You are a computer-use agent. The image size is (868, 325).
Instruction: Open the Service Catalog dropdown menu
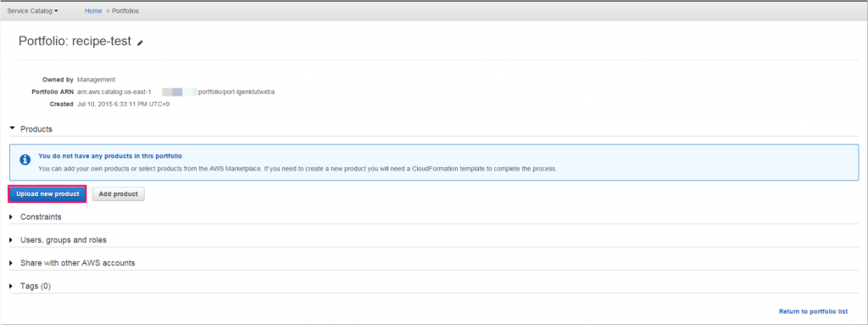(32, 10)
